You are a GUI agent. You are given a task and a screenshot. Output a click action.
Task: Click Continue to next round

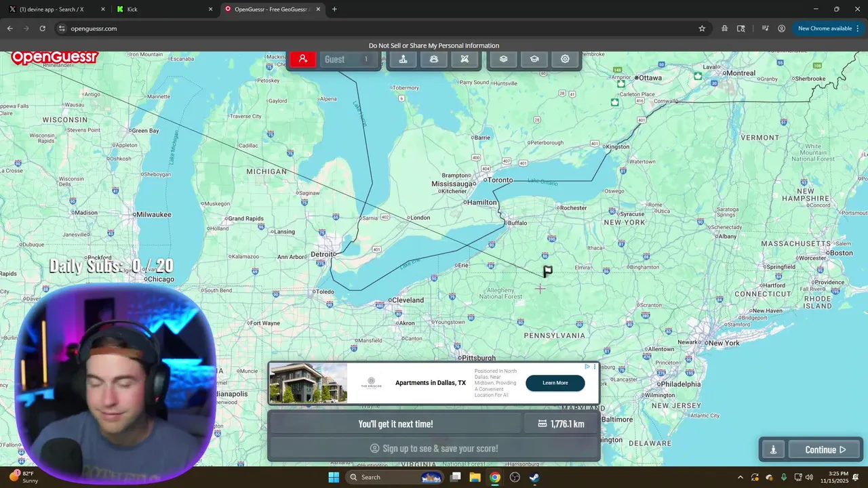tap(825, 449)
